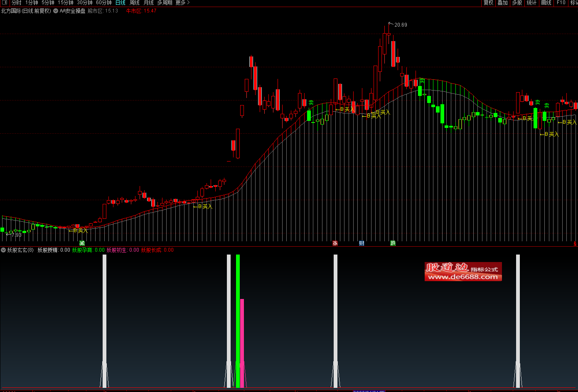Expand the AA安全操盘 indicator dropdown
Viewport: 578px width, 392px height.
[x=55, y=11]
